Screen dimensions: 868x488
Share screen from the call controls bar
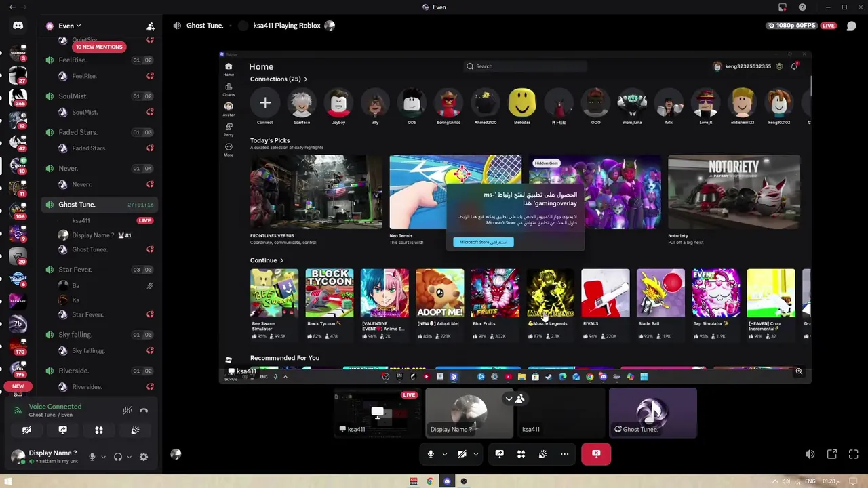coord(500,454)
